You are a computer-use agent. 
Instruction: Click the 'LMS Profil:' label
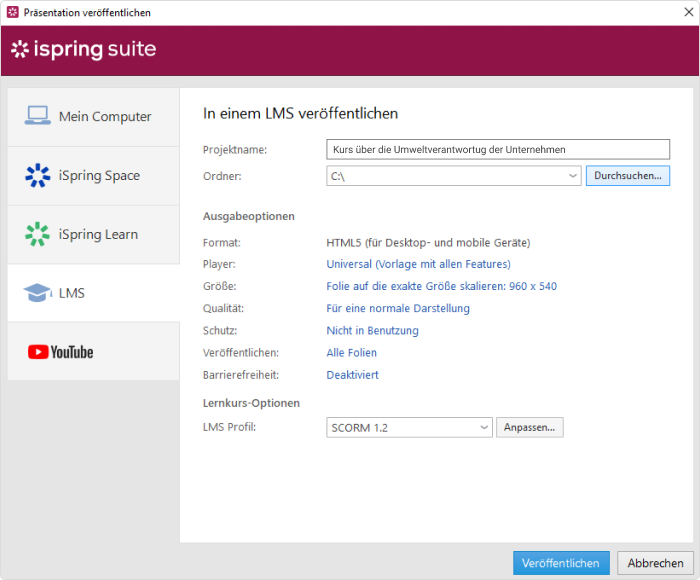click(229, 427)
